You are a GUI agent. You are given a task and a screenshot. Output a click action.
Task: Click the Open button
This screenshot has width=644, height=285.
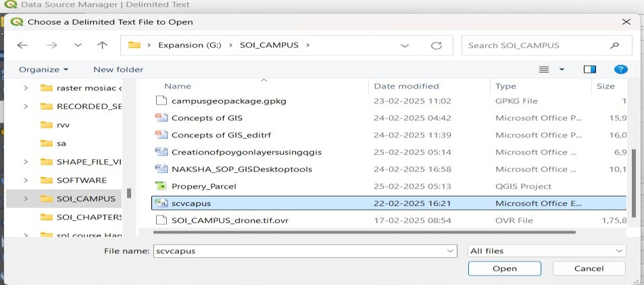point(504,269)
